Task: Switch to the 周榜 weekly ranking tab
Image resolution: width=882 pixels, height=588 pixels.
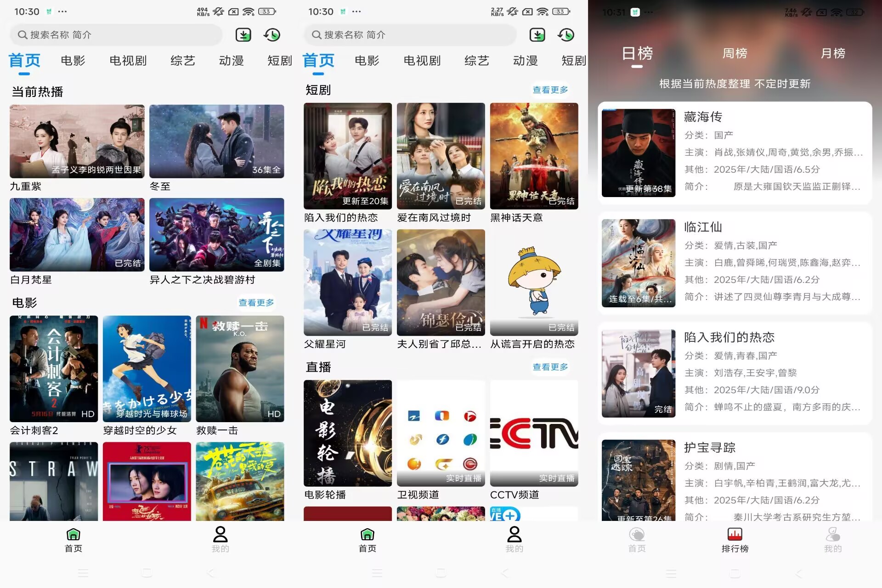Action: pos(735,54)
